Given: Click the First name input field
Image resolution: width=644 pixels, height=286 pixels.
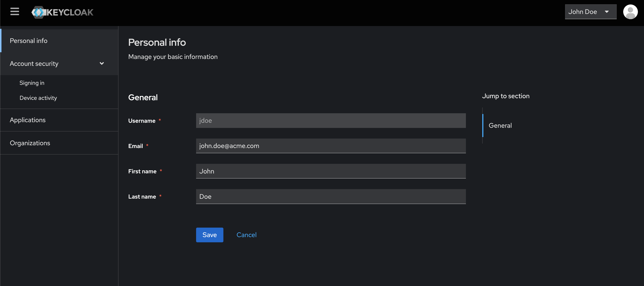Looking at the screenshot, I should pyautogui.click(x=331, y=171).
